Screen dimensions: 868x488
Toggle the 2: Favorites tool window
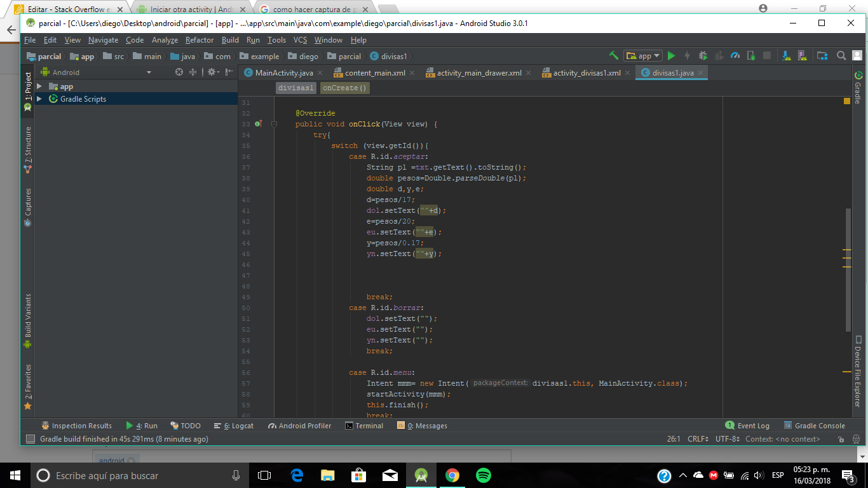tap(28, 386)
